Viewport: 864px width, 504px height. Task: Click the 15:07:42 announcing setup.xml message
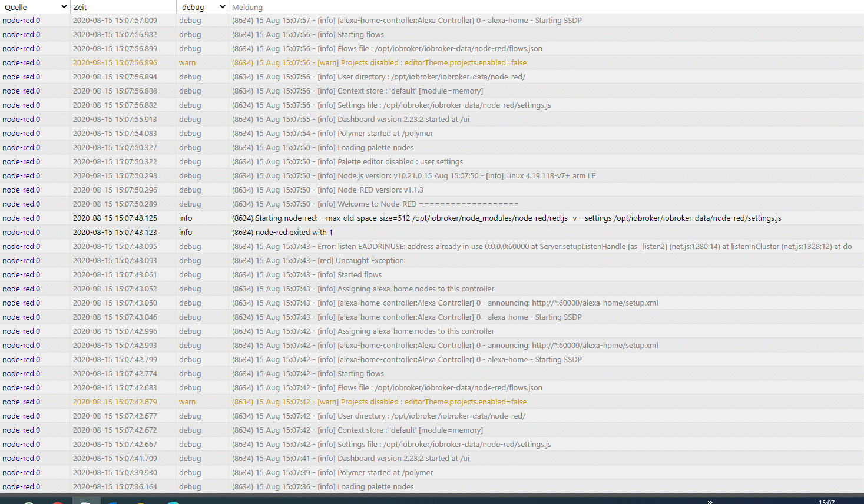point(445,346)
